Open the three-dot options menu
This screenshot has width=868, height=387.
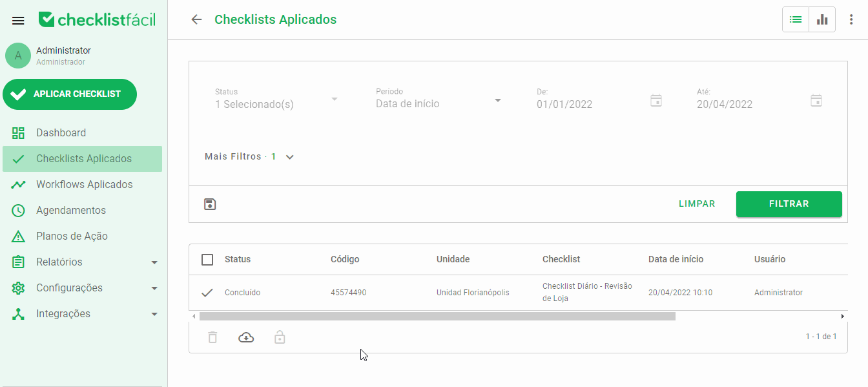click(851, 19)
